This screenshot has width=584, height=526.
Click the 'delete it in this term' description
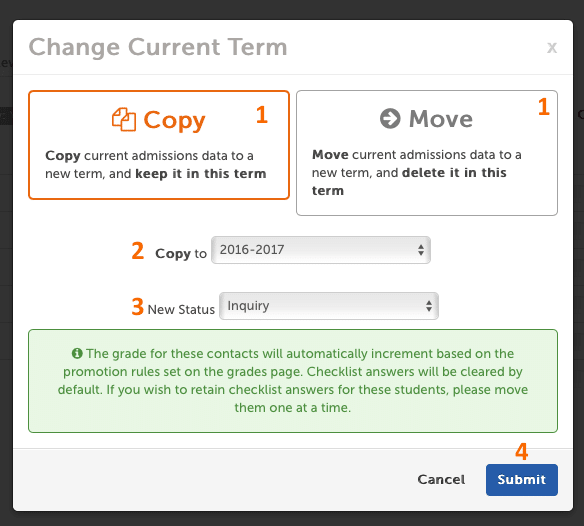tap(409, 181)
